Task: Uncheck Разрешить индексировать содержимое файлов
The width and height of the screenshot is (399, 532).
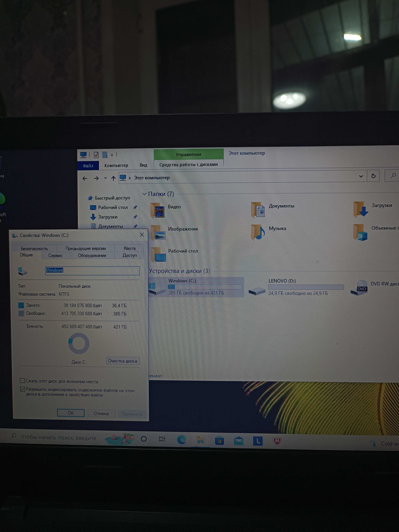Action: tap(23, 389)
